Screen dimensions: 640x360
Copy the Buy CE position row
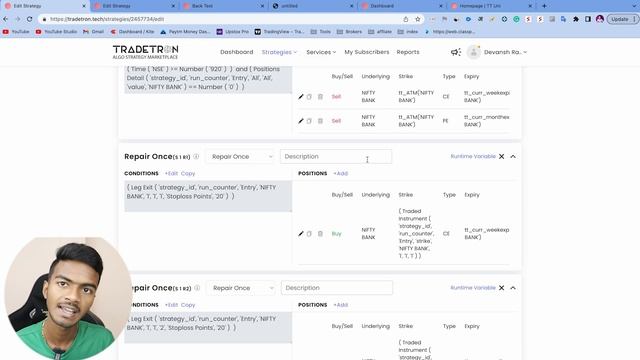pyautogui.click(x=309, y=233)
